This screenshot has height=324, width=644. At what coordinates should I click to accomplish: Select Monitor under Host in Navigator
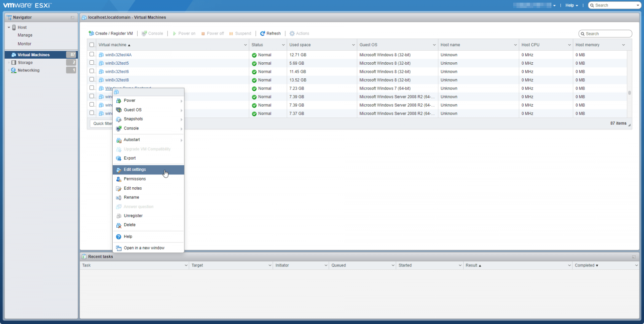pyautogui.click(x=25, y=44)
